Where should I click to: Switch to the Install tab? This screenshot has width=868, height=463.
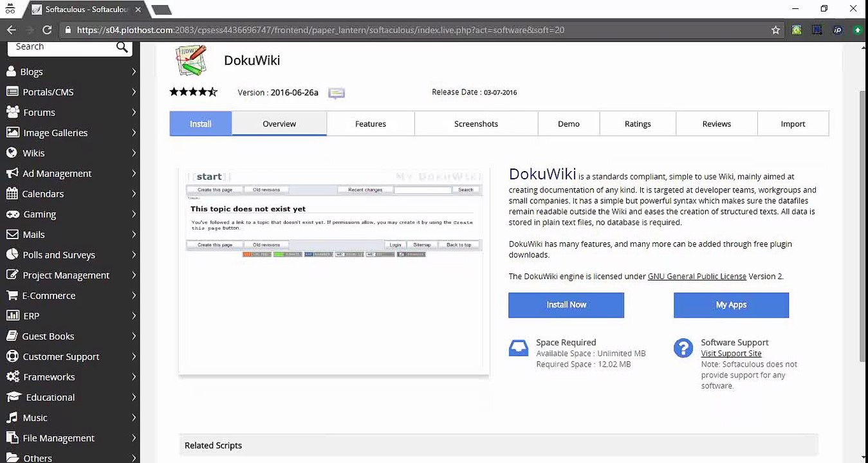[201, 123]
